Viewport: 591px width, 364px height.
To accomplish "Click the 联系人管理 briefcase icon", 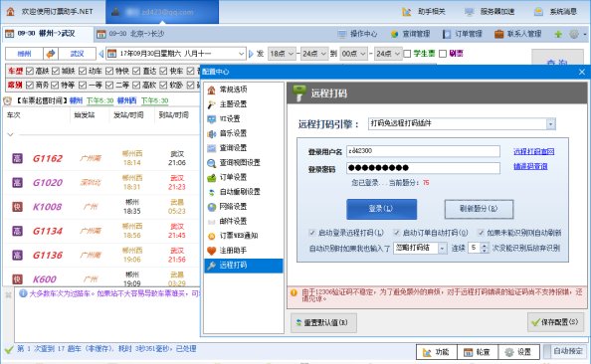I will pos(499,34).
